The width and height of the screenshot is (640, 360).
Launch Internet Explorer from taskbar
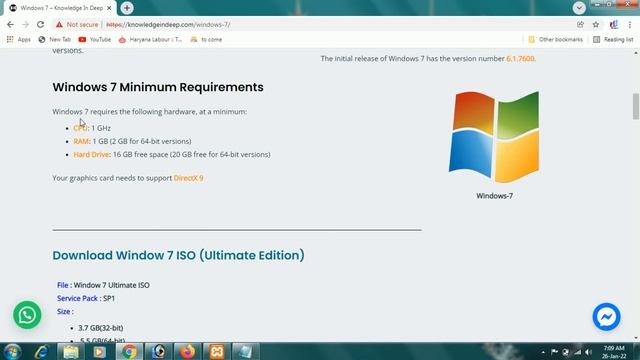41,352
